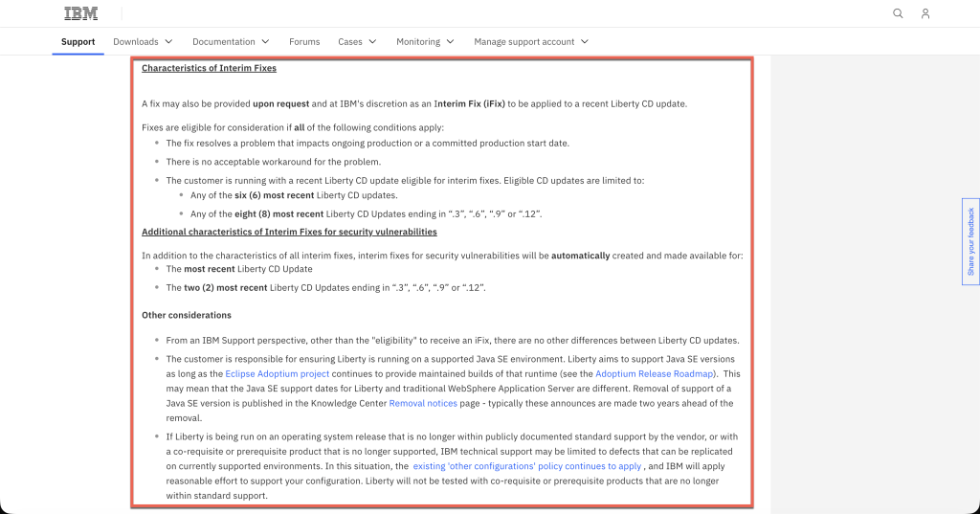Open the search magnifier icon
980x514 pixels.
[898, 13]
